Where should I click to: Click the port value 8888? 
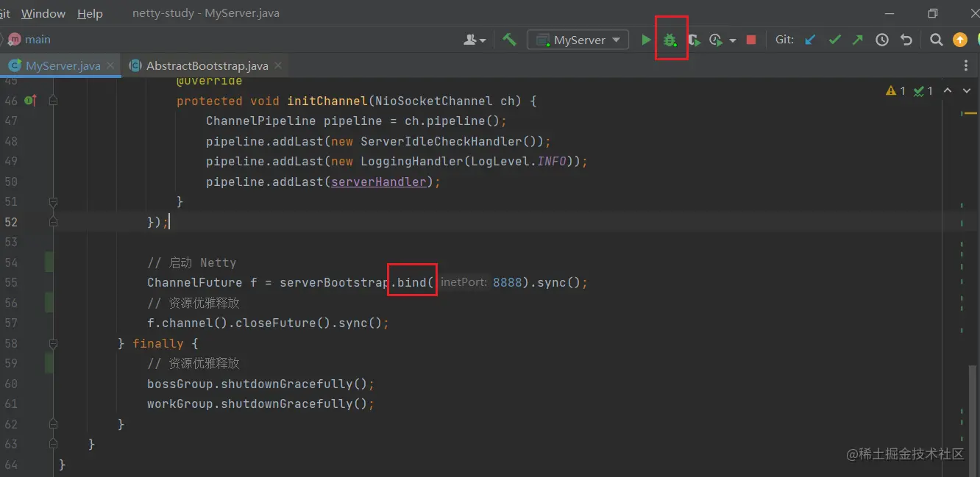click(x=508, y=282)
